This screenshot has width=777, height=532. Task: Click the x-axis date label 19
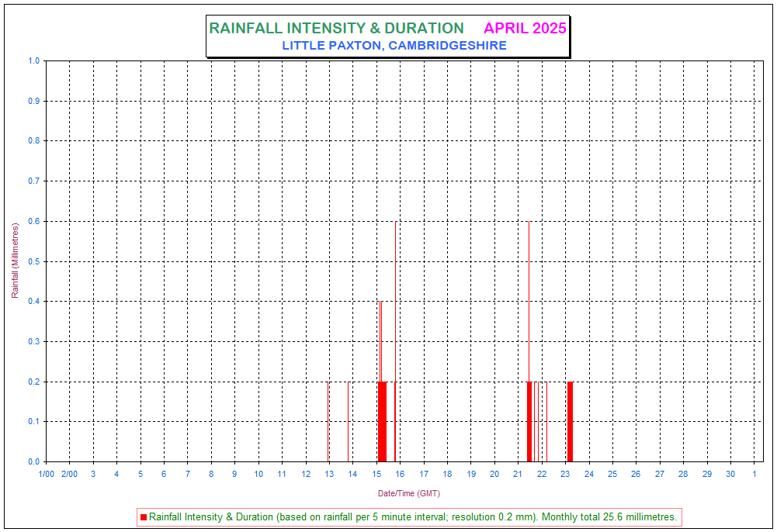point(471,474)
